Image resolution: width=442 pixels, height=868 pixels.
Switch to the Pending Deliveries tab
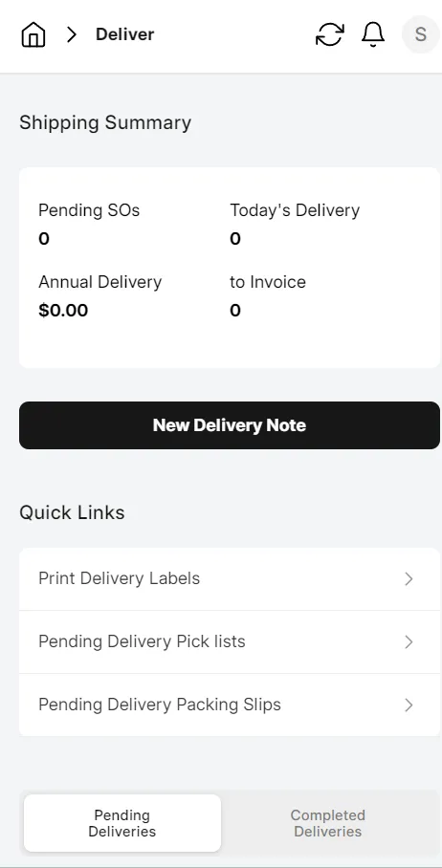point(122,823)
